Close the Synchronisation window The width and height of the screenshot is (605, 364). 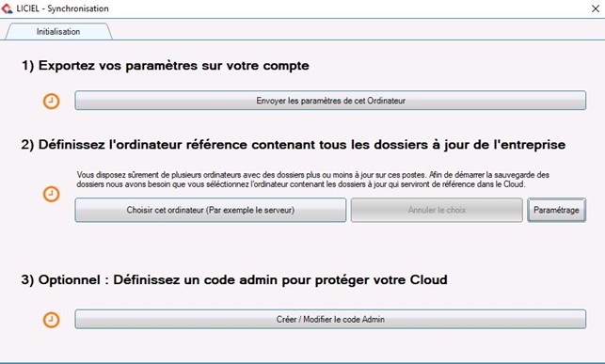click(596, 8)
